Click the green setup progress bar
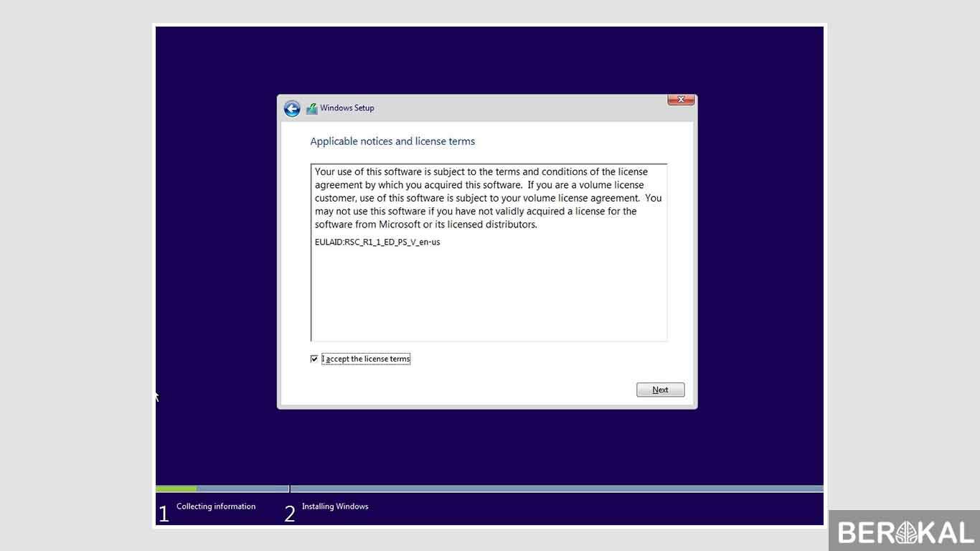The width and height of the screenshot is (980, 551). tap(176, 489)
